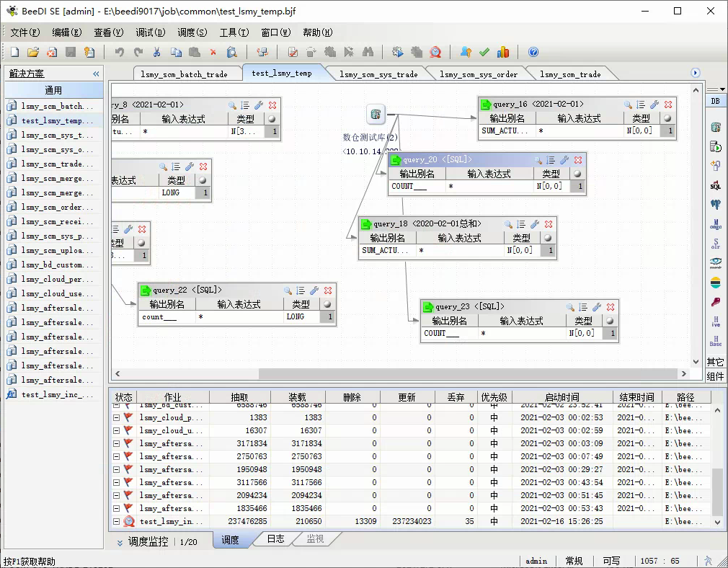Sort by the 抽取 column header
Screen dimensions: 728x568
pos(239,397)
